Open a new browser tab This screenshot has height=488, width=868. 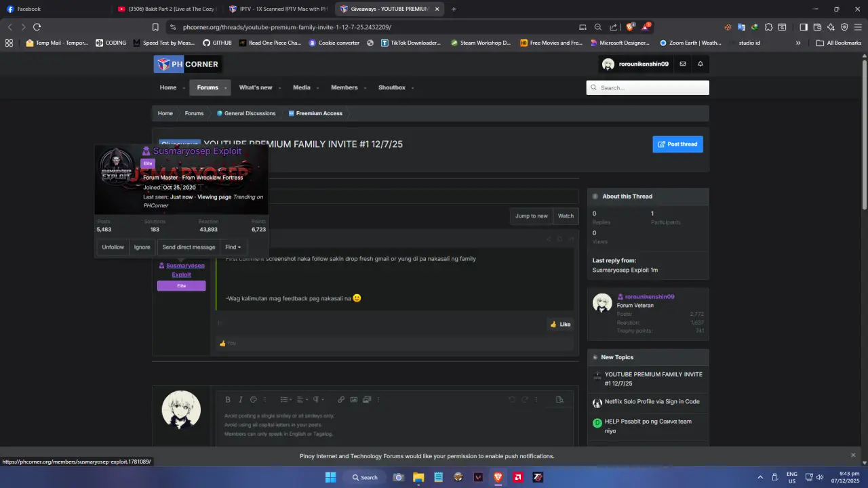click(454, 9)
